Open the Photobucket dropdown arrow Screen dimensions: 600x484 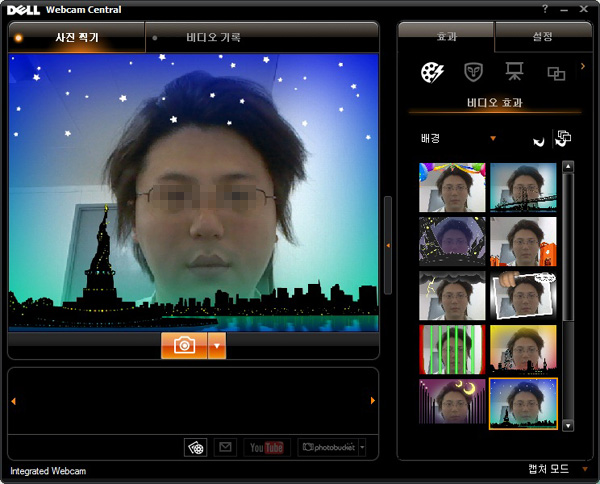(x=362, y=447)
